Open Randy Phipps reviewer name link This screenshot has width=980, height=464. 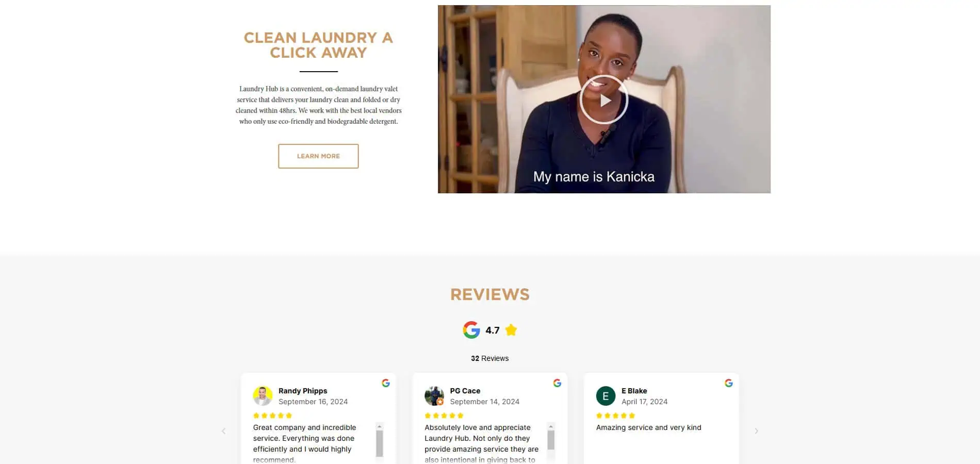[303, 391]
